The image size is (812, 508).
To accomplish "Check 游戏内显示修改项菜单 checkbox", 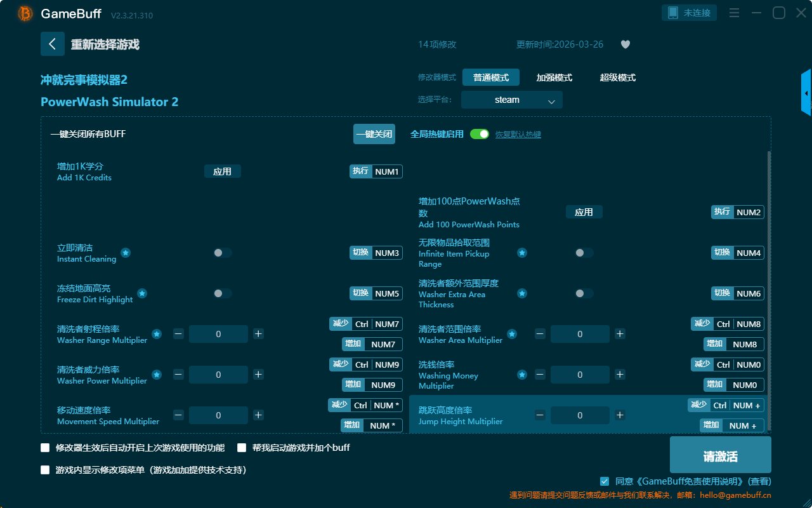I will coord(45,470).
